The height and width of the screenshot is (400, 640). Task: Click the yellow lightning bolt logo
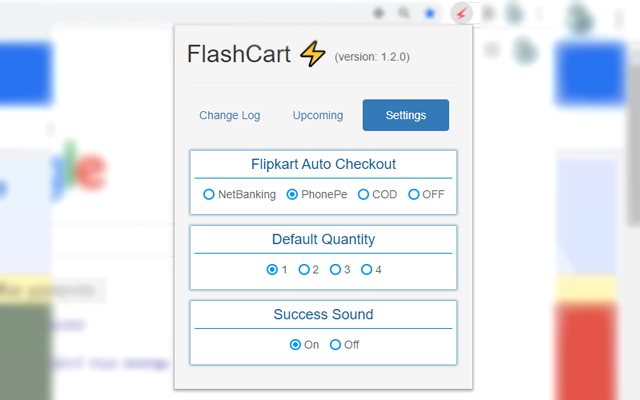coord(312,54)
